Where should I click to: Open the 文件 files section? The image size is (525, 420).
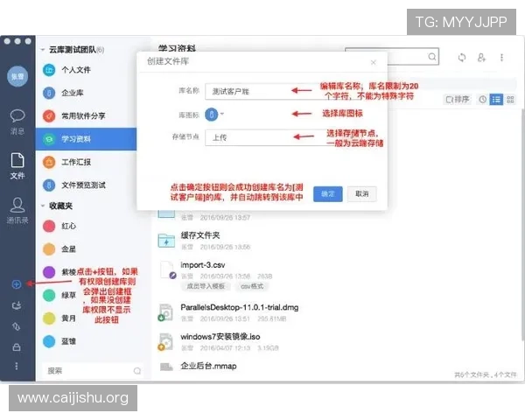17,166
